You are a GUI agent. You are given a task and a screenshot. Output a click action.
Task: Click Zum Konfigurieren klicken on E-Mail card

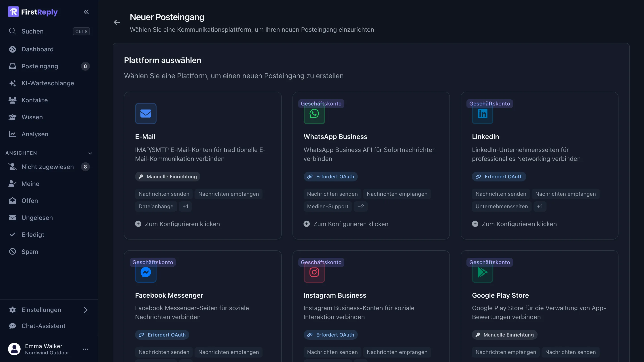click(178, 224)
